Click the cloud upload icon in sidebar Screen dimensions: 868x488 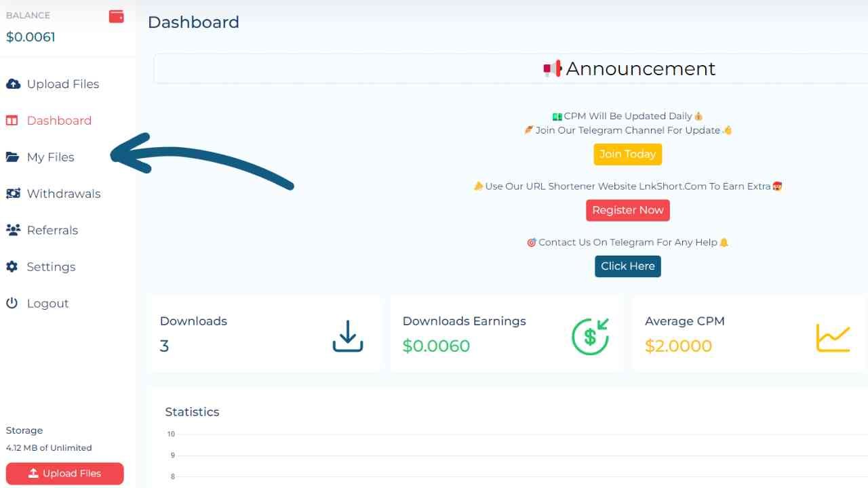point(13,84)
